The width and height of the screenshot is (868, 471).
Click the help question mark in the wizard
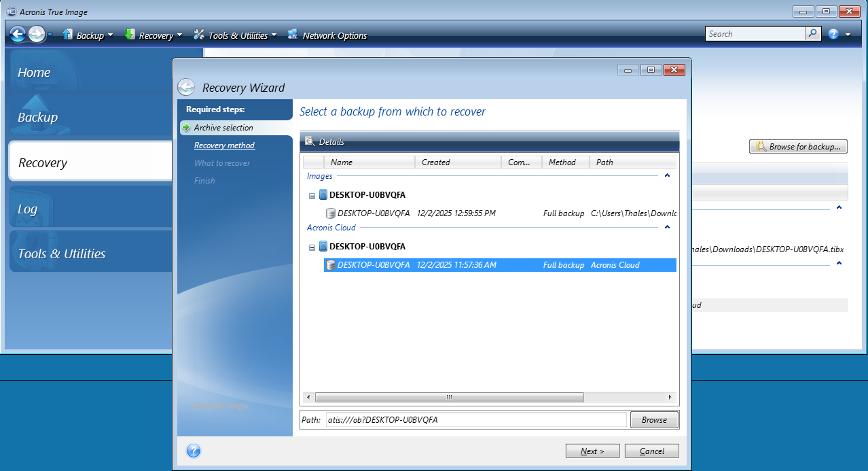pos(194,451)
